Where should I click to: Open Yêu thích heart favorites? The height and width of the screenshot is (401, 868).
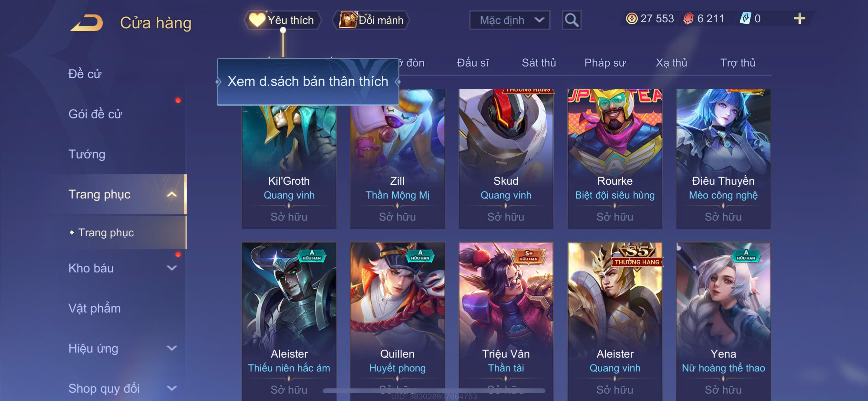283,20
